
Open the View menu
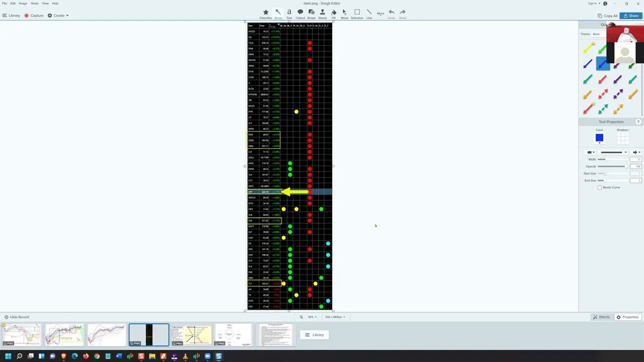click(x=45, y=4)
